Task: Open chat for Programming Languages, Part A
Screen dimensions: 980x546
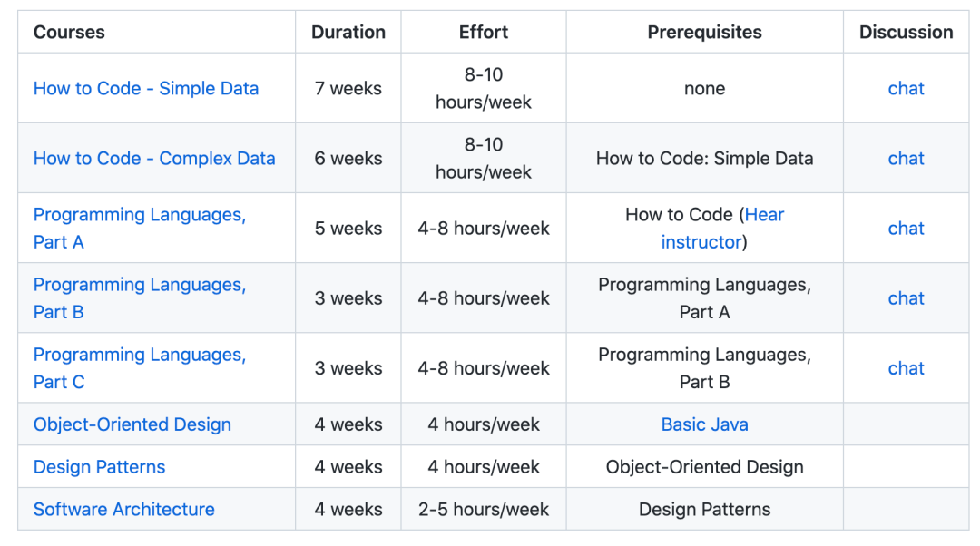Action: (906, 229)
